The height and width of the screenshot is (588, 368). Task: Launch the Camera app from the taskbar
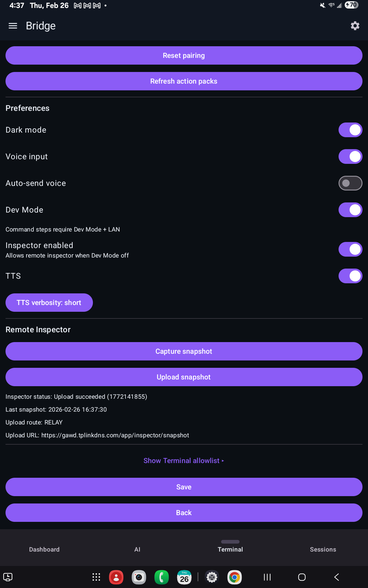pos(139,577)
